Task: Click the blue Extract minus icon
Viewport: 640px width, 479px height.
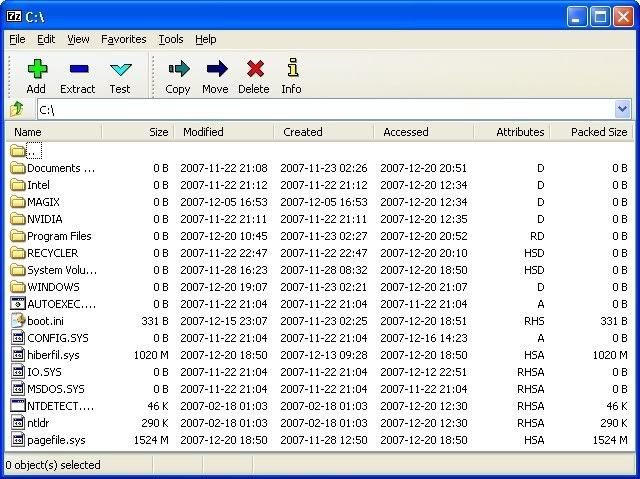Action: click(79, 69)
